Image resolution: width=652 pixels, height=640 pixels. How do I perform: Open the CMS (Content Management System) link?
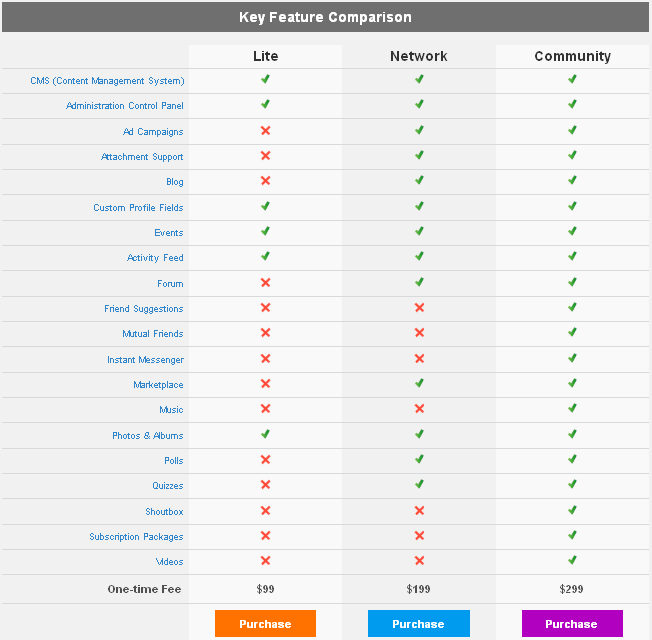[107, 81]
